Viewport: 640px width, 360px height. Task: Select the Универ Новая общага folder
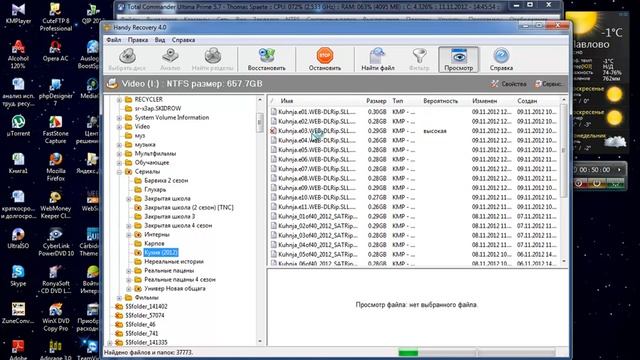(x=175, y=289)
